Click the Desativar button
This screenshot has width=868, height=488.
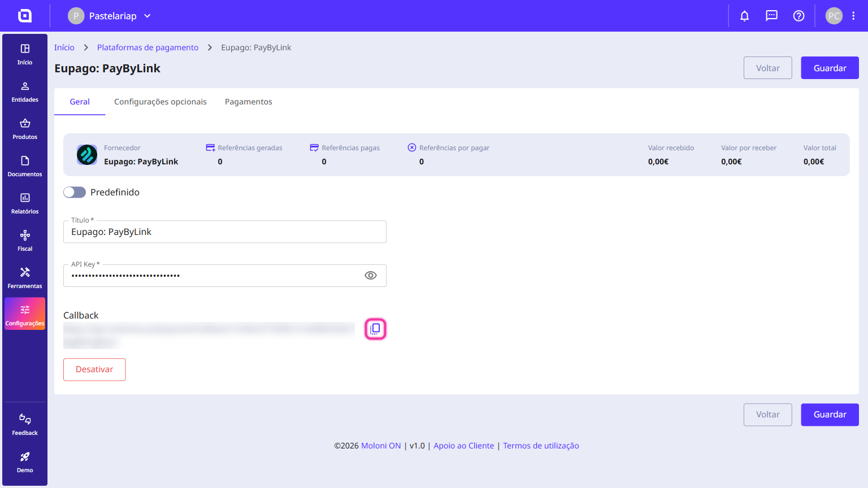click(94, 369)
